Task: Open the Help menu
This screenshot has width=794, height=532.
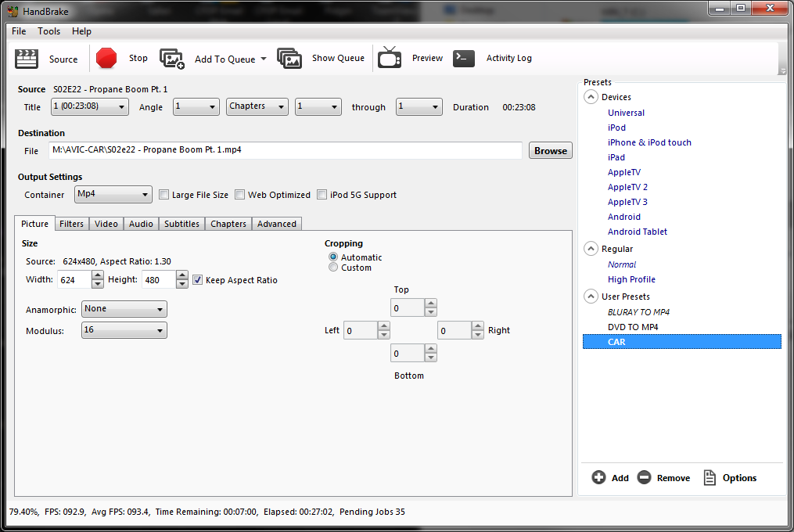Action: tap(81, 31)
